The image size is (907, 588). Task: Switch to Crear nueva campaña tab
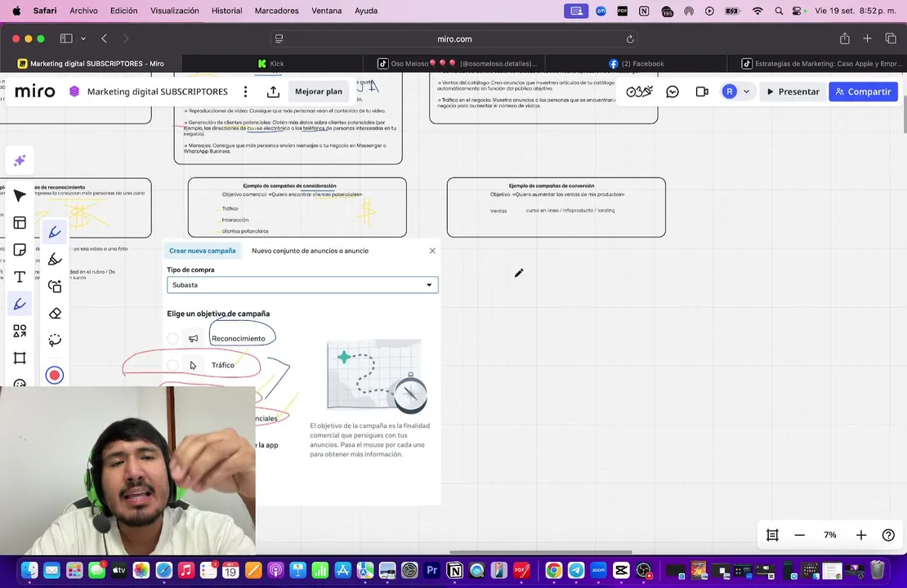[x=202, y=251]
